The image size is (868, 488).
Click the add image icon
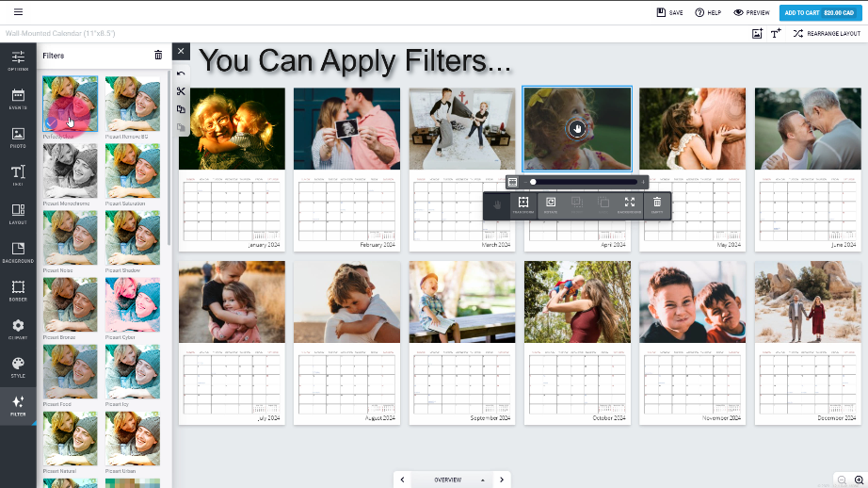[757, 33]
